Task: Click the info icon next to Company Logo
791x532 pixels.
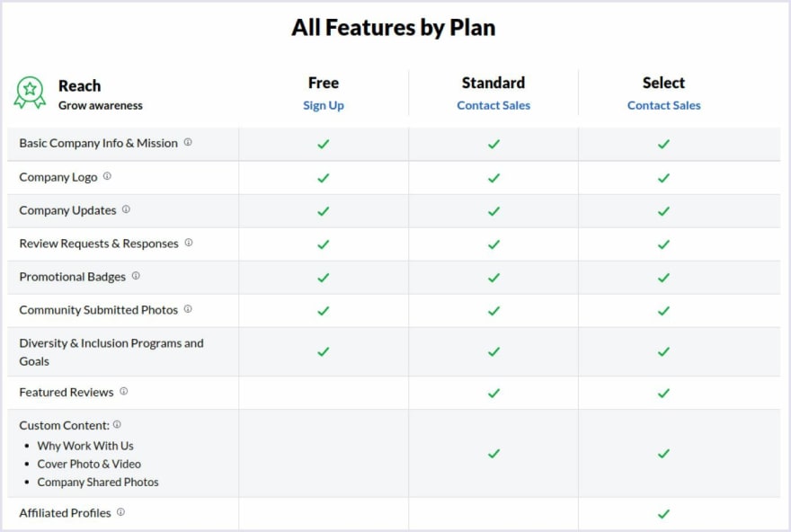Action: pos(107,176)
